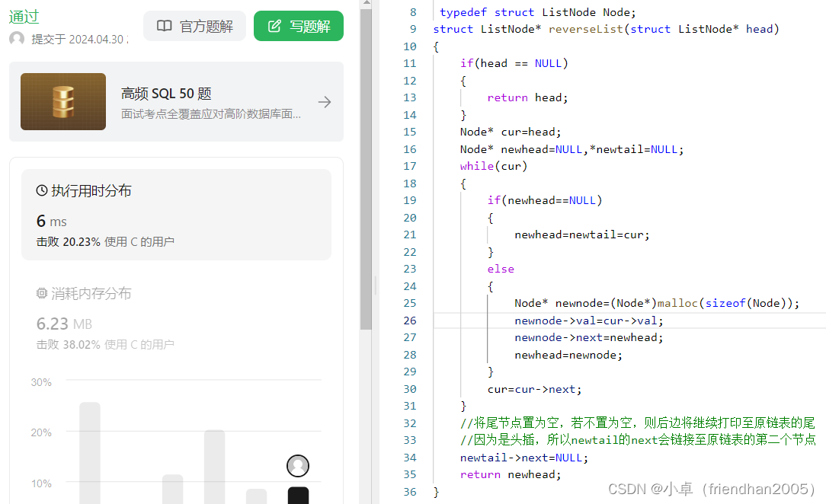Click the 6.23 MB memory value
The width and height of the screenshot is (826, 504).
64,324
